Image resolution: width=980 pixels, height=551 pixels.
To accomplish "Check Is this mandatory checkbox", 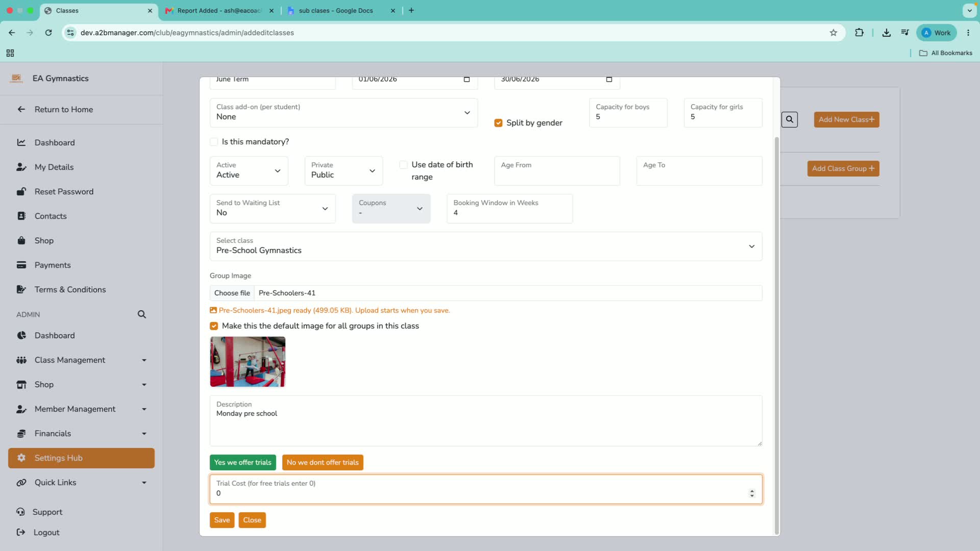I will [214, 142].
